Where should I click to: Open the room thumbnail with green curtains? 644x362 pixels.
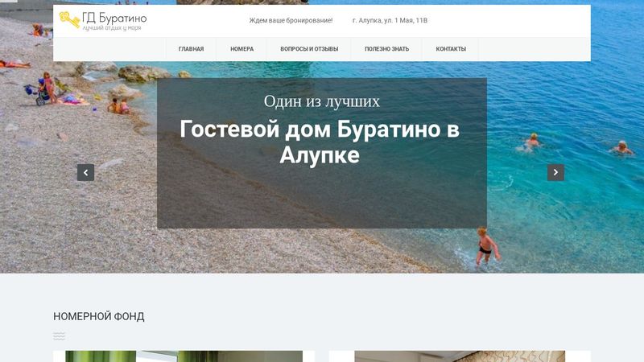coord(184,356)
